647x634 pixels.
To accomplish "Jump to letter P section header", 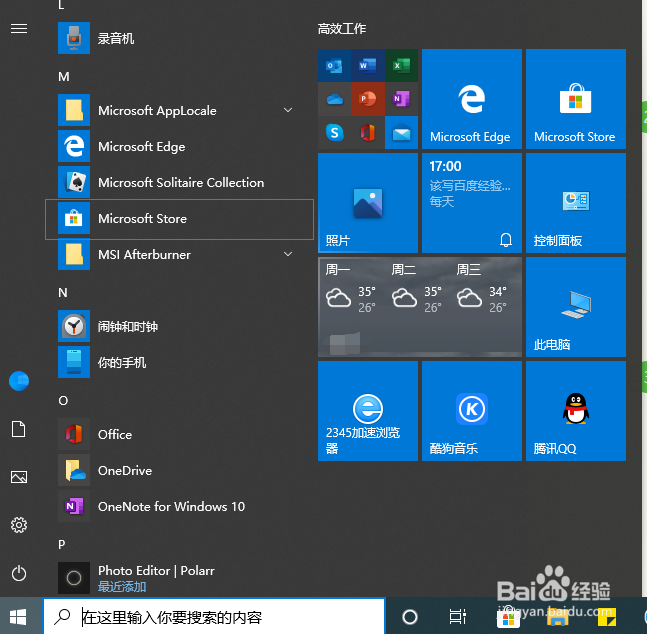I will [x=62, y=544].
